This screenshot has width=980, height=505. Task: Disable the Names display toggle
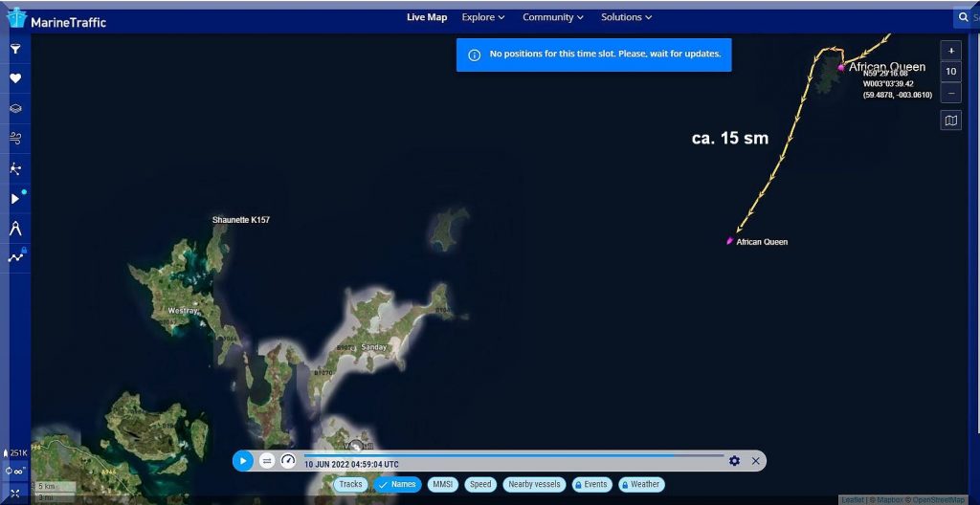tap(397, 485)
